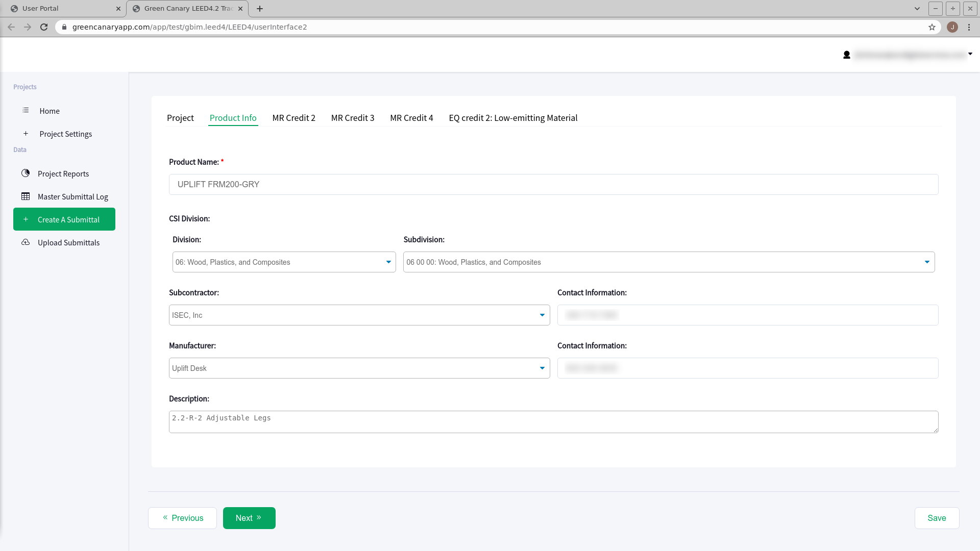980x551 pixels.
Task: Click into the Product Name input field
Action: click(x=553, y=184)
